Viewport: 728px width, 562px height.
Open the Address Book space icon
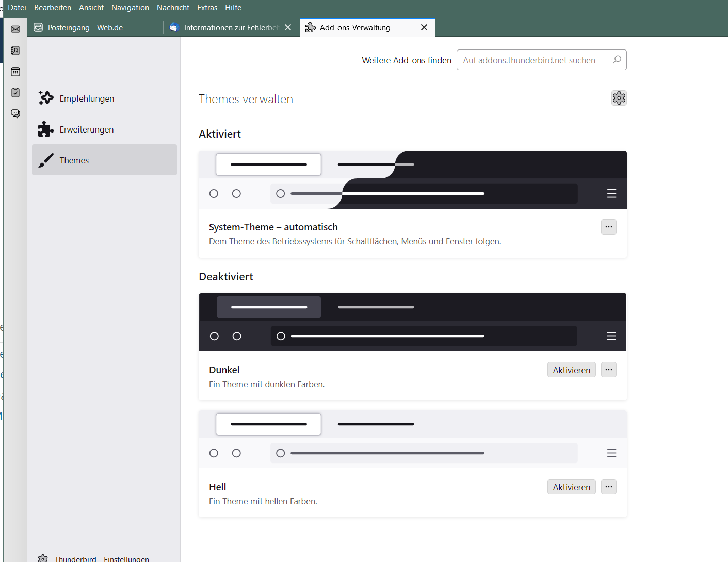click(x=15, y=51)
